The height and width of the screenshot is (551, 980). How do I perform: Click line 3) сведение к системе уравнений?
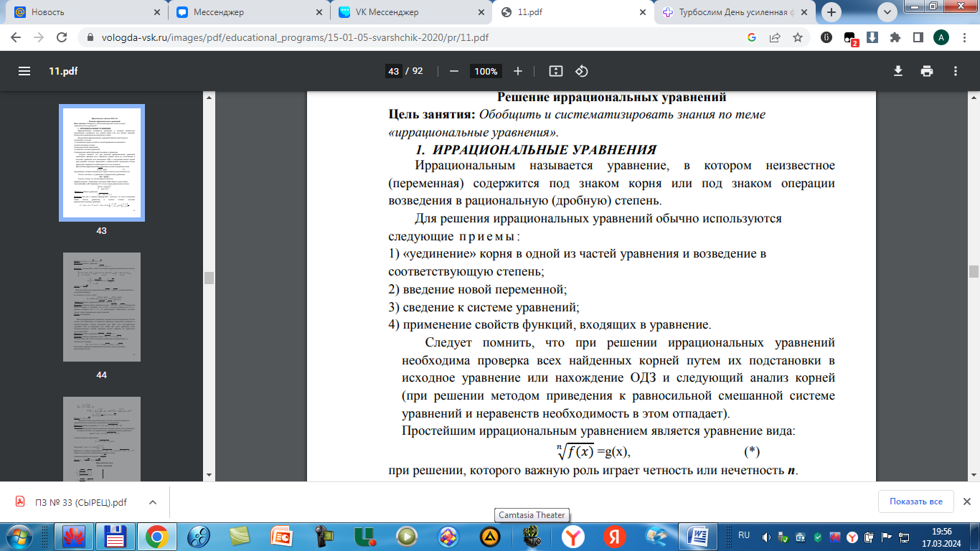(484, 306)
